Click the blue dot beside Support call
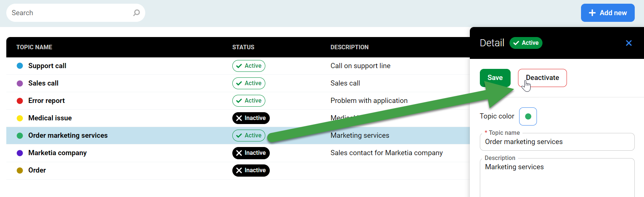644x197 pixels. point(20,66)
